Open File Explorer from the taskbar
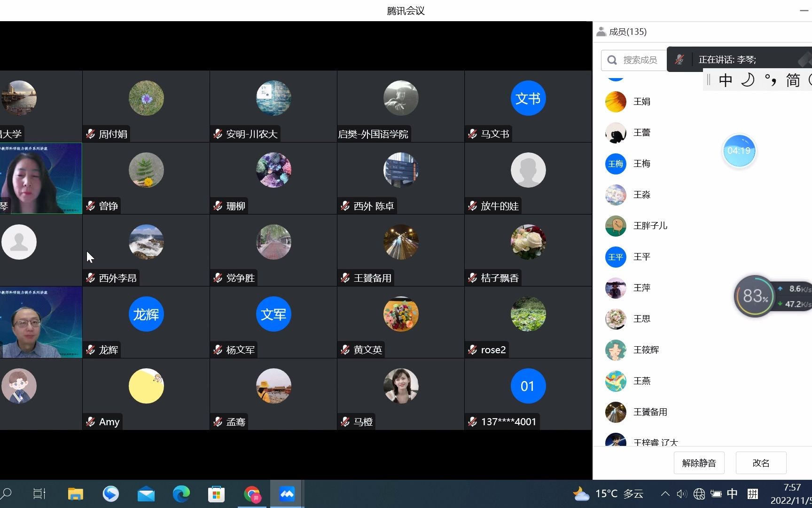 click(x=75, y=494)
